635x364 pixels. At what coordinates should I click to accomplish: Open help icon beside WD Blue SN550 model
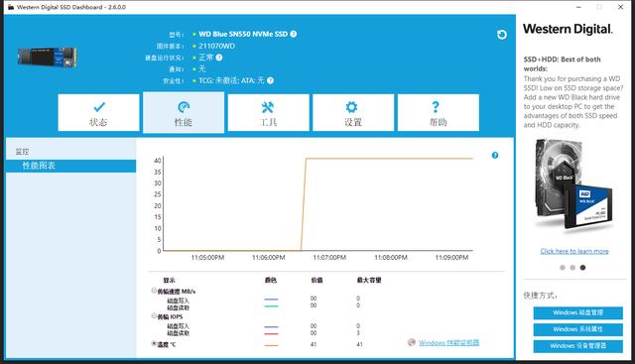(x=294, y=34)
